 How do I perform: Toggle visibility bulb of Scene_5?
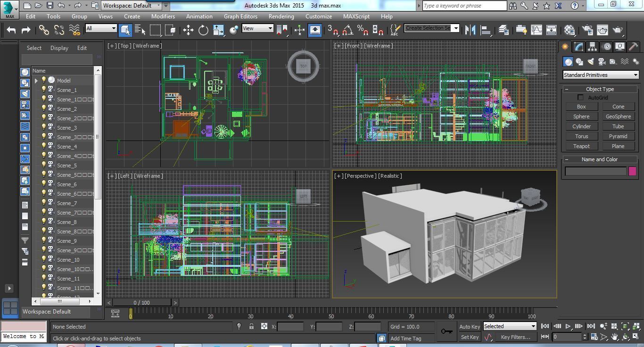click(x=43, y=165)
